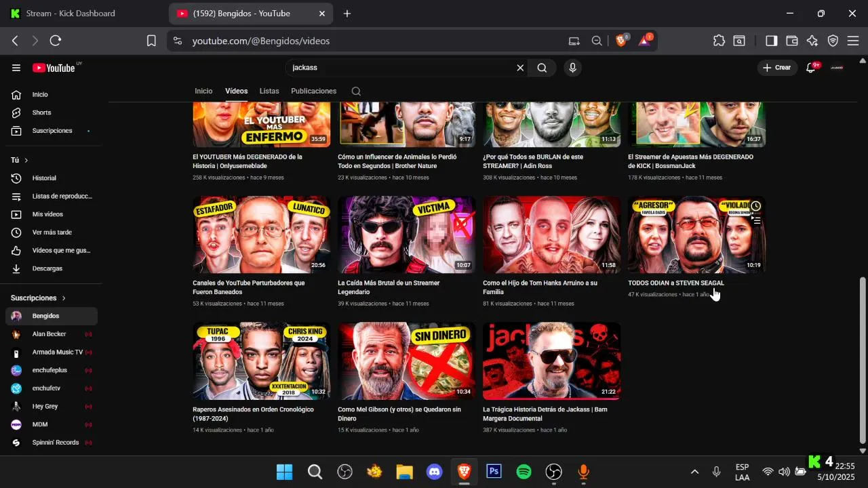
Task: Open the account avatar menu
Action: (837, 68)
